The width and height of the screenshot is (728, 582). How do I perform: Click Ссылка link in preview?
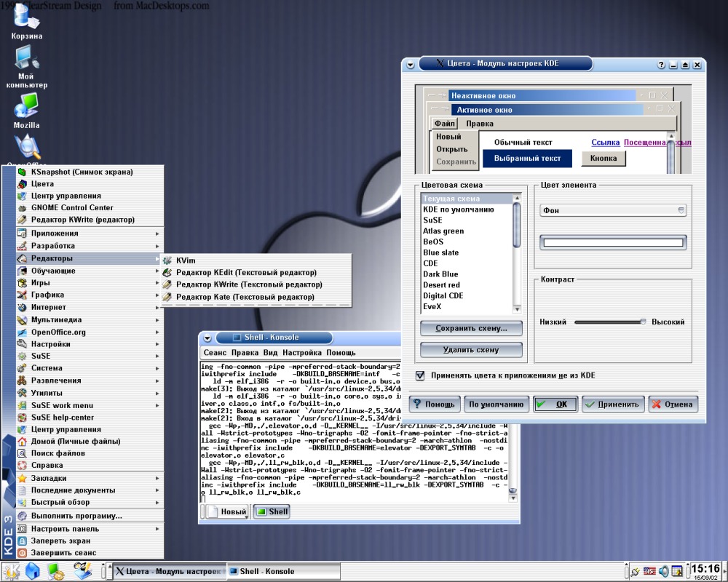coord(606,143)
